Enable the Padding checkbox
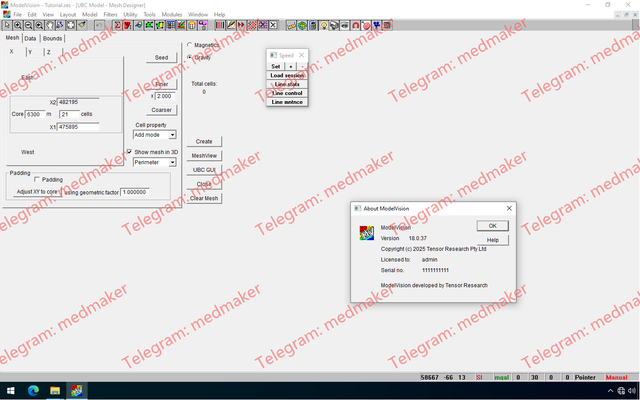 pos(37,180)
